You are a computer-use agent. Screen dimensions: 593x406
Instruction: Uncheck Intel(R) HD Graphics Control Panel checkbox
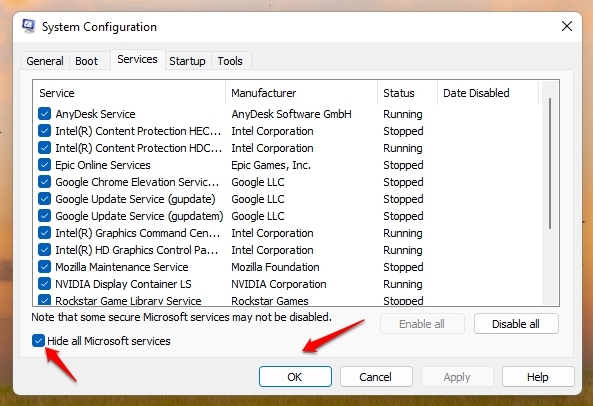pos(44,250)
